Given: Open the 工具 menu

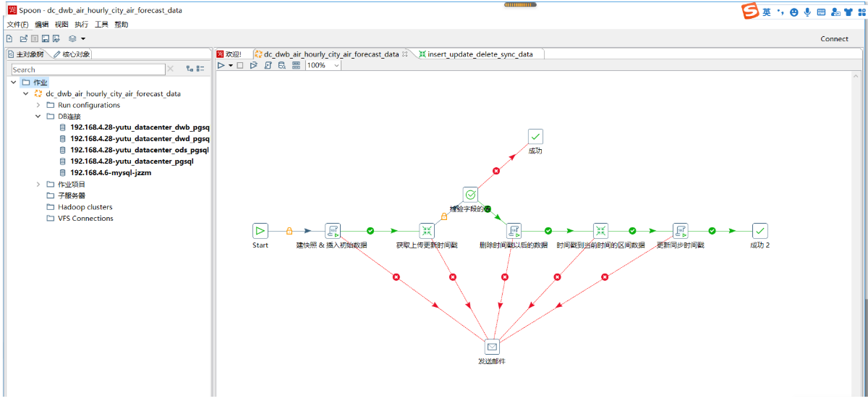Looking at the screenshot, I should point(101,25).
